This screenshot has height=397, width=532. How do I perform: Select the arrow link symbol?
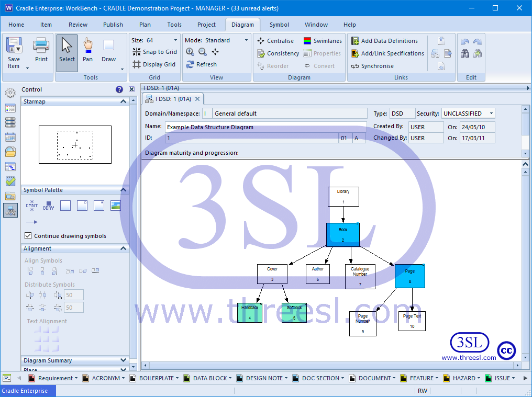[32, 222]
